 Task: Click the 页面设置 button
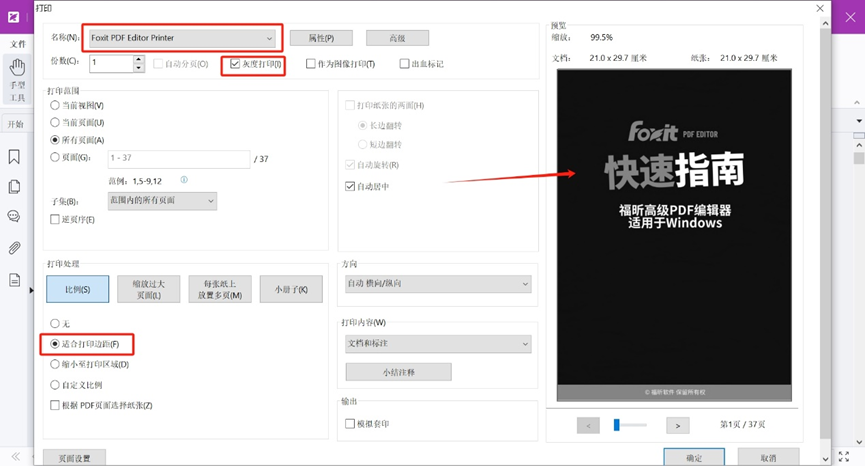74,458
